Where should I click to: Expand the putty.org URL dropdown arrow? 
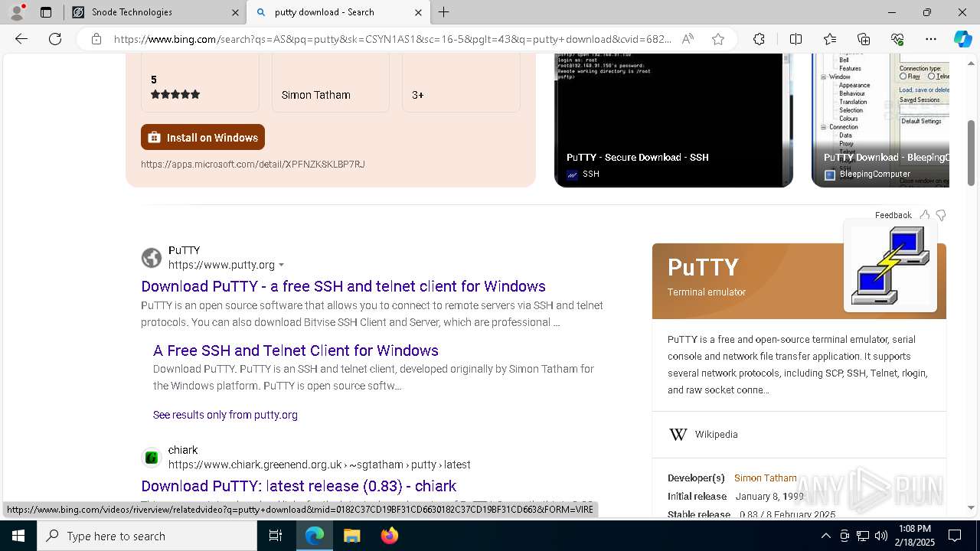pyautogui.click(x=281, y=265)
